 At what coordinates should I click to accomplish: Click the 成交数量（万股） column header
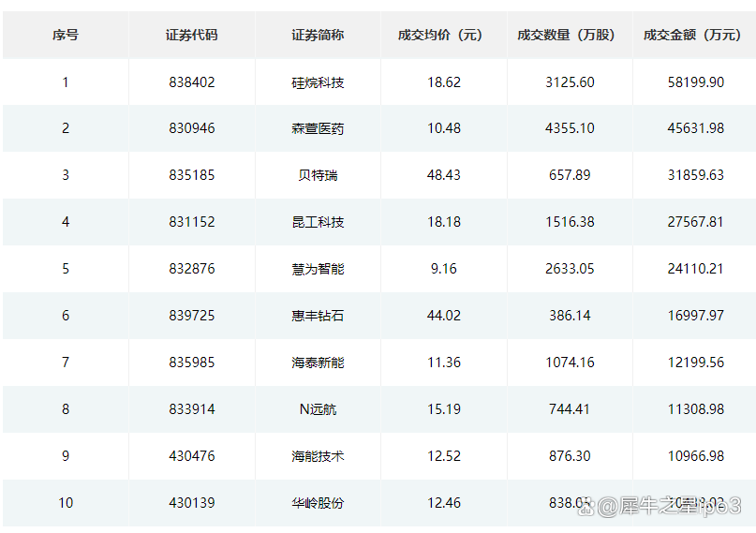click(567, 36)
